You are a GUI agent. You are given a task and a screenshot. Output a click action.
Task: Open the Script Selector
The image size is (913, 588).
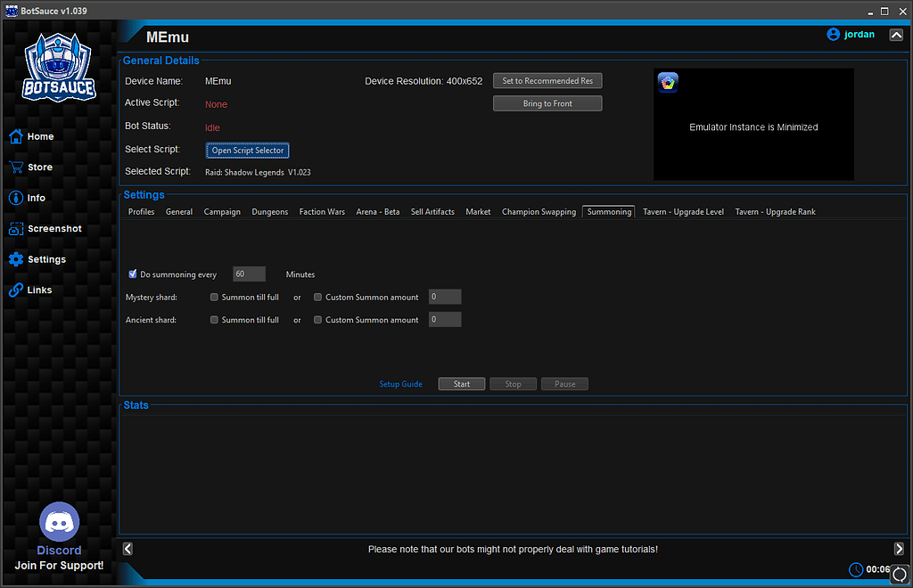[x=248, y=150]
